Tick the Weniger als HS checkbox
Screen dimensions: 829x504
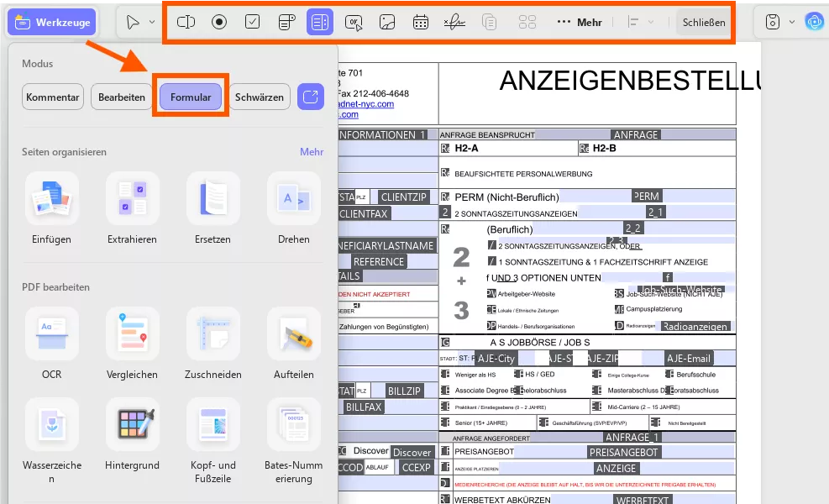(x=445, y=375)
